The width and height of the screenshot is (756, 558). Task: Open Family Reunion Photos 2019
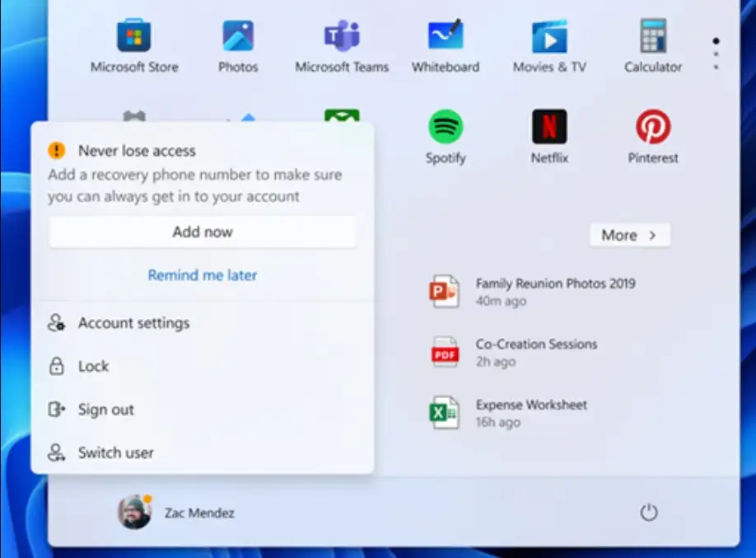click(x=555, y=283)
